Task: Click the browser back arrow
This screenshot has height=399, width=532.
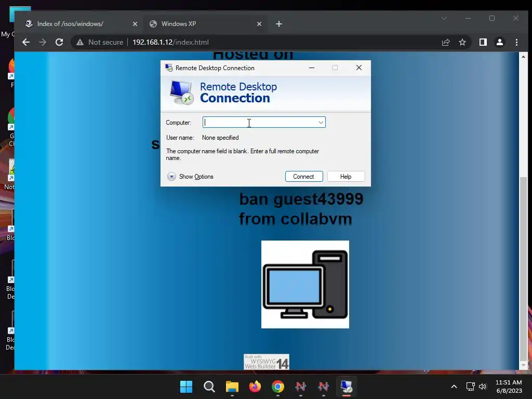Action: tap(26, 42)
